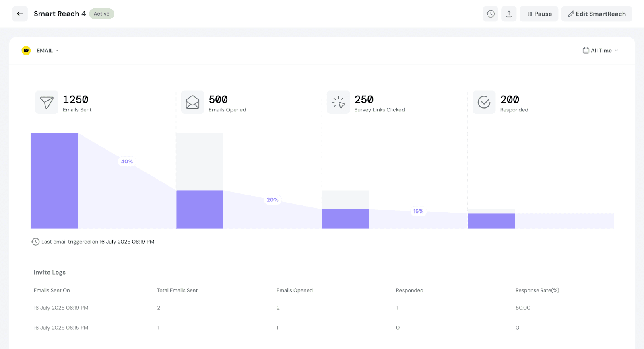The height and width of the screenshot is (349, 644).
Task: Click the 16% conversion label
Action: pos(418,211)
